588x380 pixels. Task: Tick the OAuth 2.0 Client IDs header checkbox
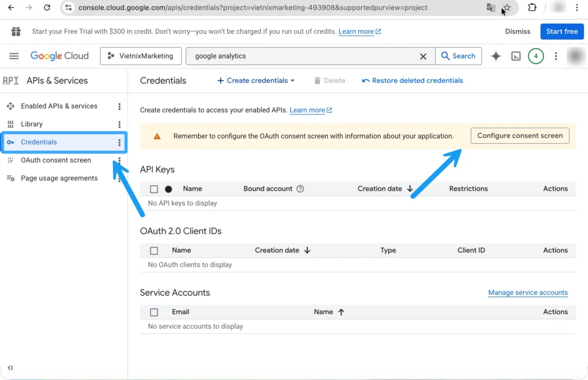tap(154, 251)
